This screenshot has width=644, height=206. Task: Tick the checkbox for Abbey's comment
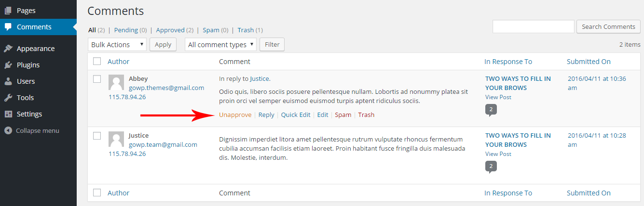click(x=97, y=79)
